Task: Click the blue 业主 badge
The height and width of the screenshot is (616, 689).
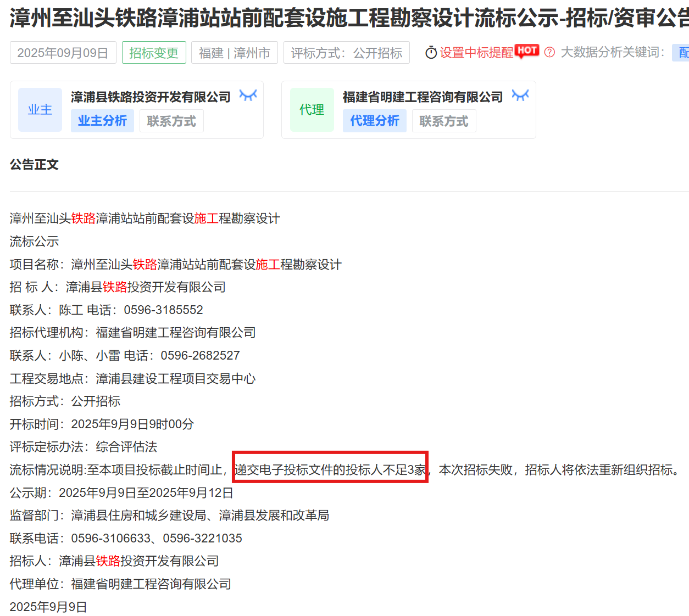Action: [x=40, y=110]
